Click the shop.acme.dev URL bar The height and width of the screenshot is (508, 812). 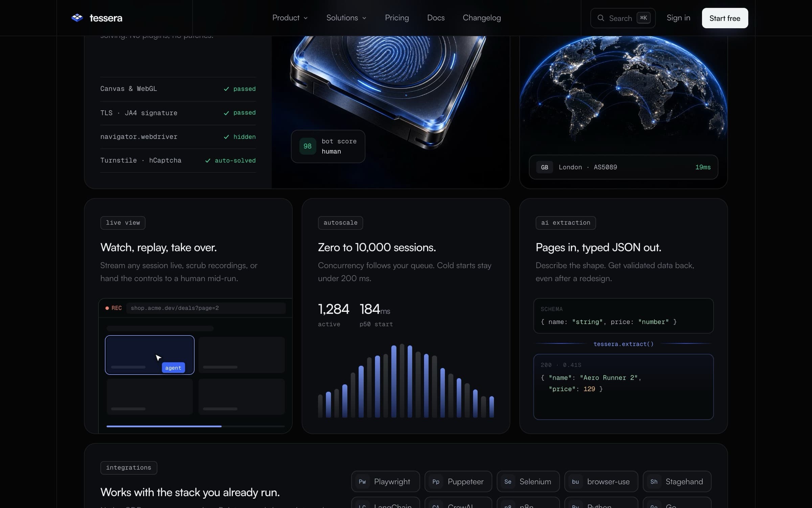206,308
